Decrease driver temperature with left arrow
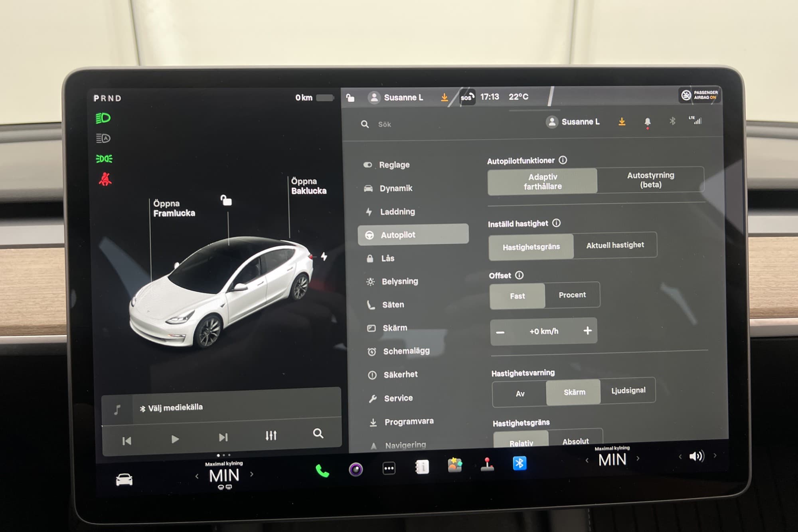798x532 pixels. [x=197, y=476]
